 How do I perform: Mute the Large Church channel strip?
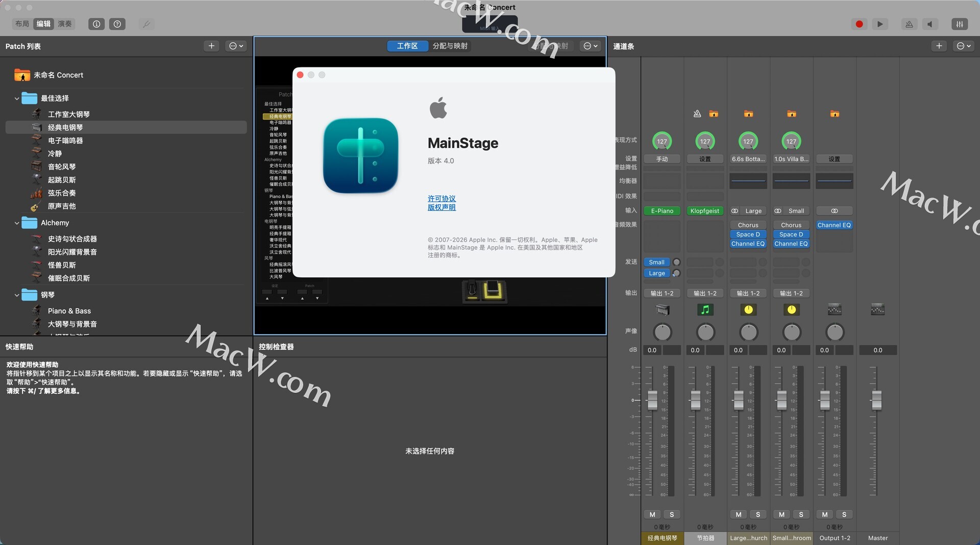739,514
